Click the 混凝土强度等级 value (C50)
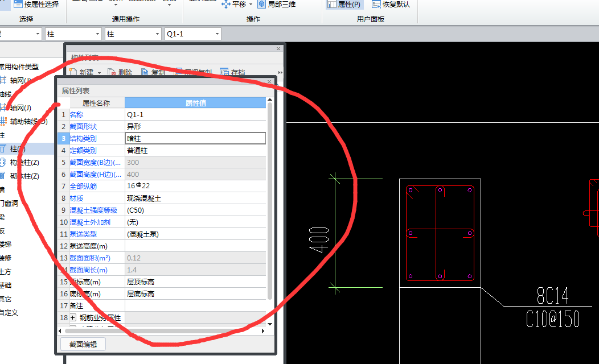The image size is (599, 364). (x=195, y=210)
